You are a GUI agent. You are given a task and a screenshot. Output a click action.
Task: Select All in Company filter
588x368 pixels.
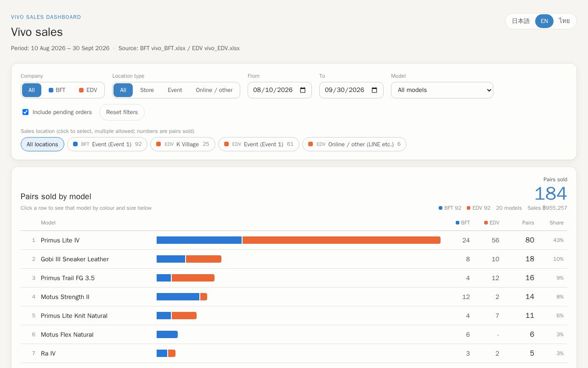(32, 90)
